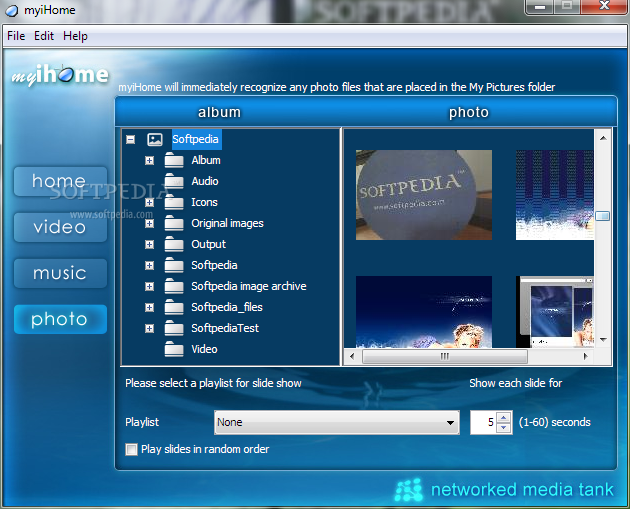Click the Original images folder icon

tap(174, 223)
